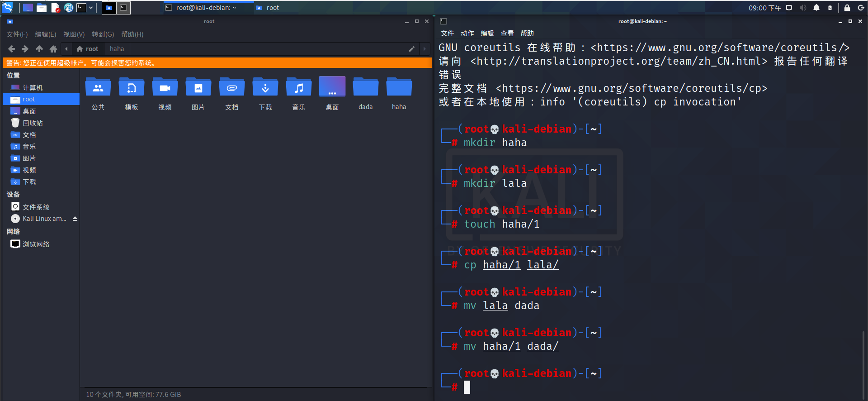Select the 桌面 folder in the file view
The height and width of the screenshot is (401, 868).
tap(332, 94)
